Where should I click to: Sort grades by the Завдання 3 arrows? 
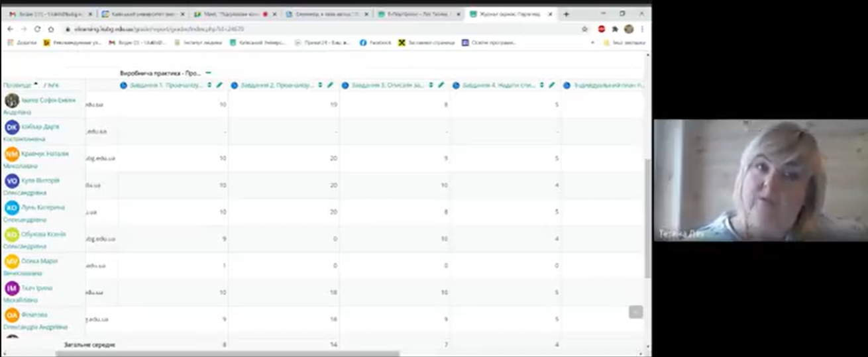(431, 85)
